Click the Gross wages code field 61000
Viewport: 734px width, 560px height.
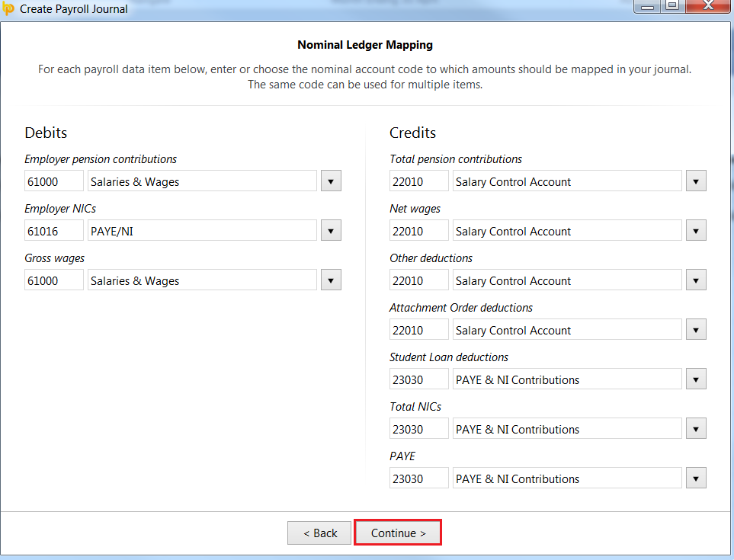click(54, 280)
